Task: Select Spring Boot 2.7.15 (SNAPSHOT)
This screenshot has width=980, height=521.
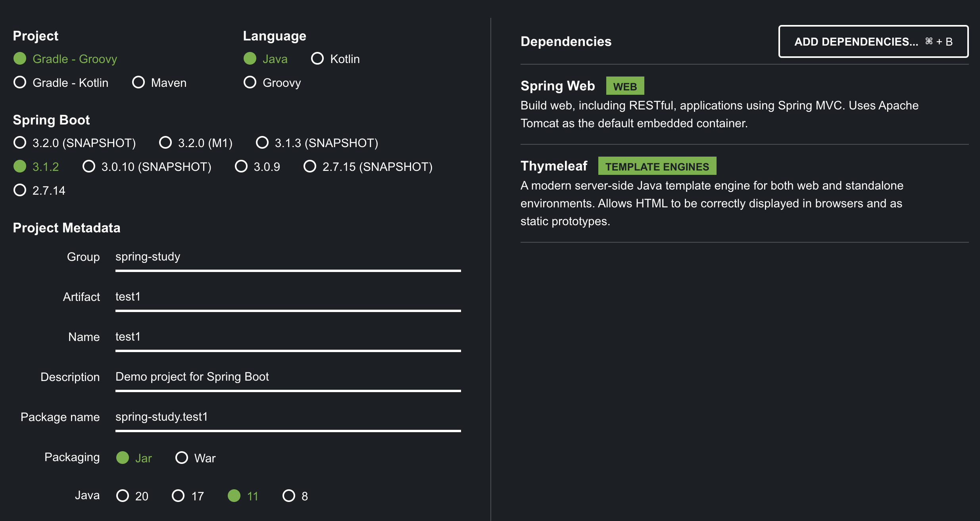Action: coord(368,167)
